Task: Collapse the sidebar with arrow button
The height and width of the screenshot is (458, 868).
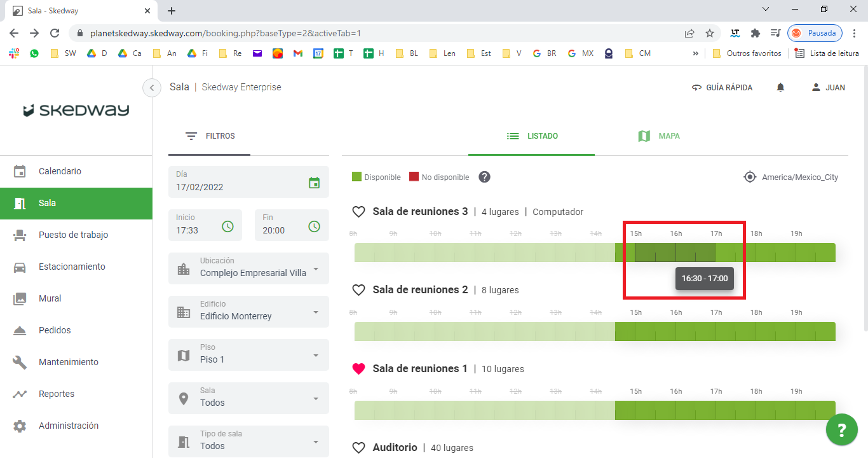Action: coord(152,88)
